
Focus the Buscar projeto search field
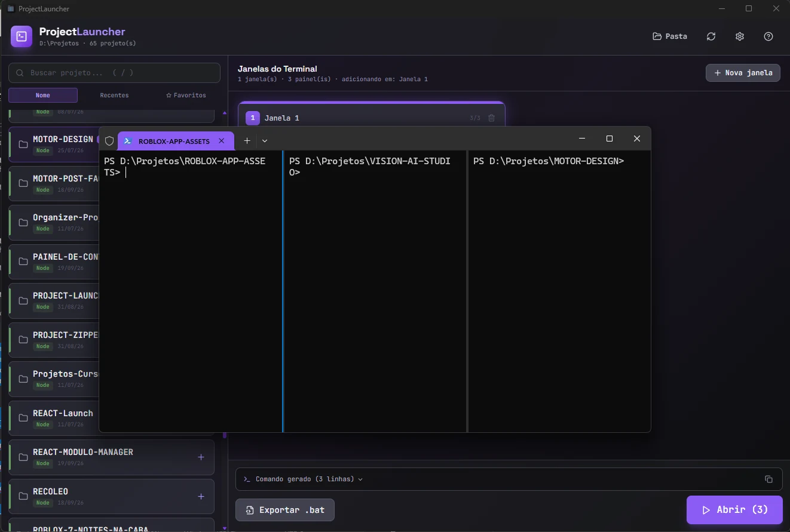pos(114,73)
